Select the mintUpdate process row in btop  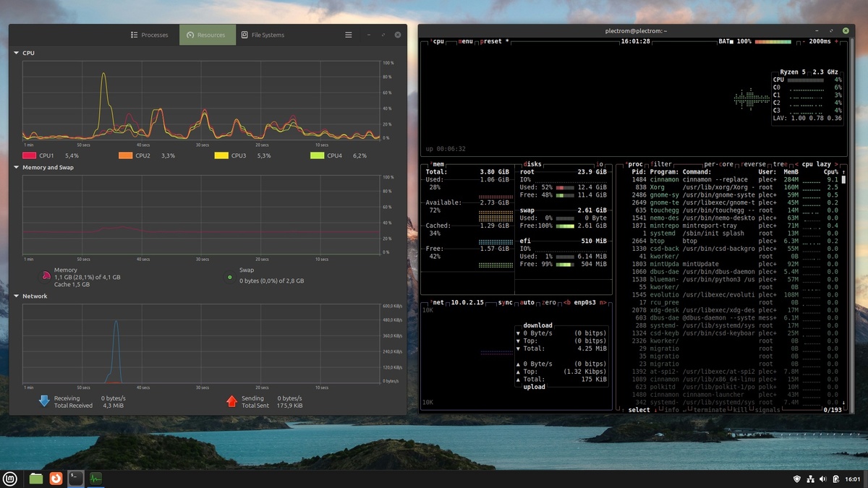(x=731, y=265)
